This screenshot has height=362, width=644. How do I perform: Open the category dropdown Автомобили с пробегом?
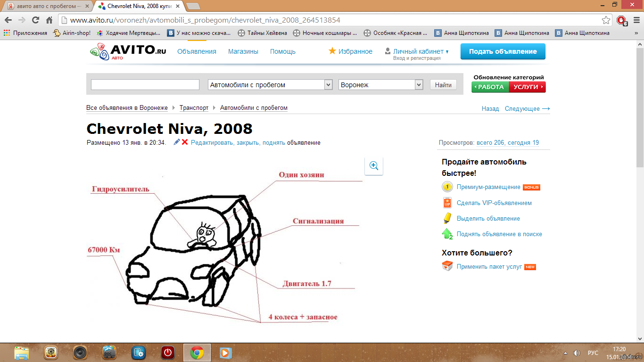(x=271, y=85)
